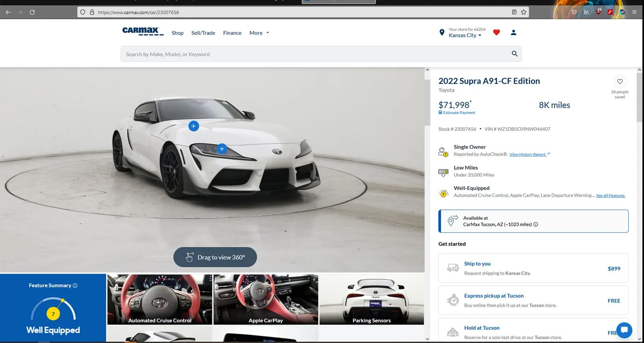Click the VIN number text
The image size is (644, 343).
(517, 129)
